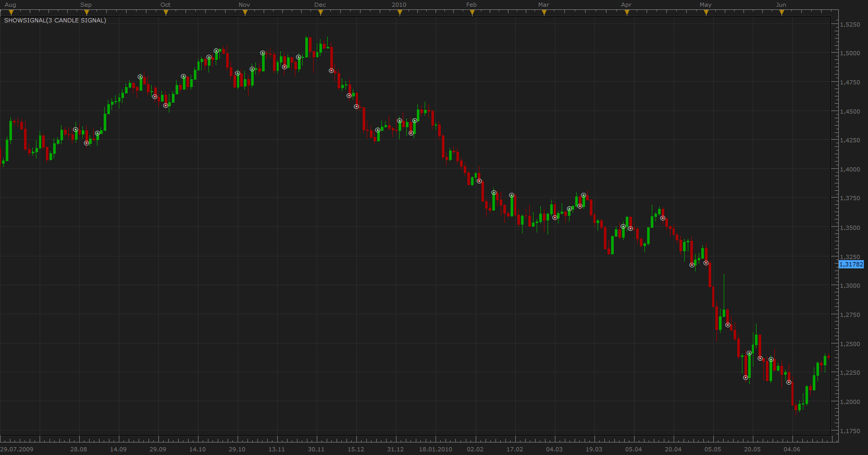Click the 1,2000 price axis label
The height and width of the screenshot is (455, 868).
850,402
